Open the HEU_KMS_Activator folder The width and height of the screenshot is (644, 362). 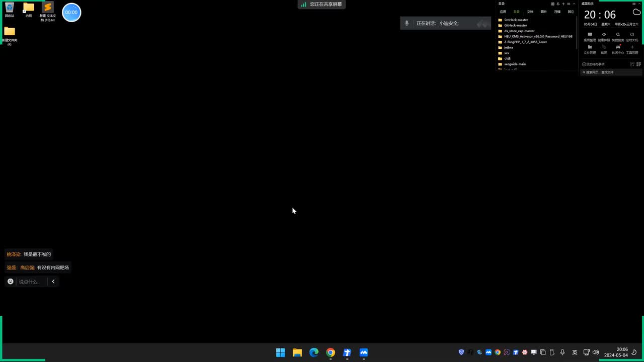536,37
